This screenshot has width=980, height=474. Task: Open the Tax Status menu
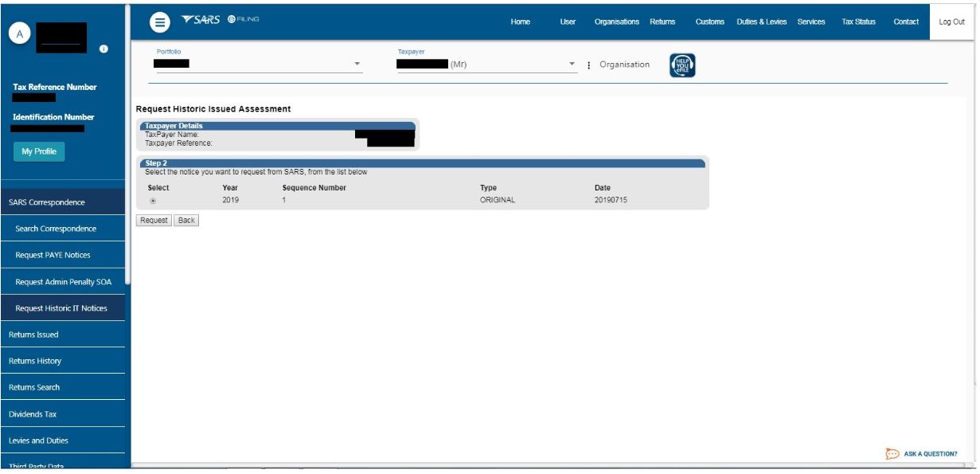tap(858, 22)
